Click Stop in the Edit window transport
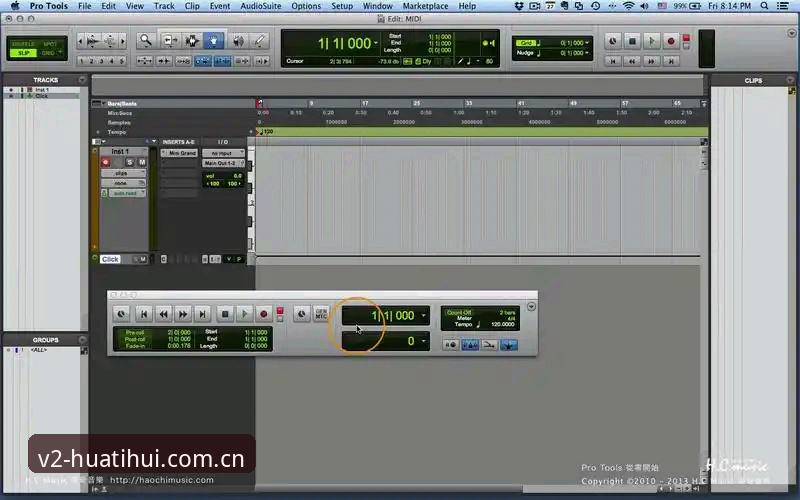 (x=632, y=41)
